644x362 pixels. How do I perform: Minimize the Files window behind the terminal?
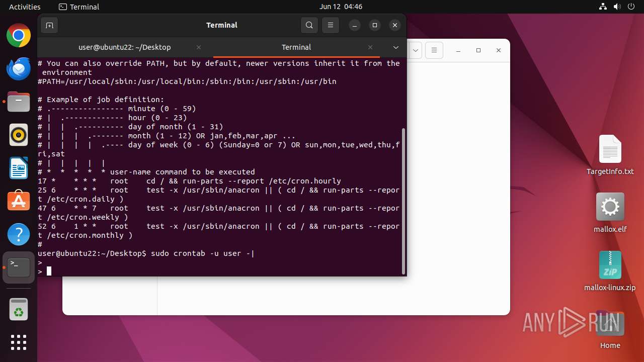point(458,50)
